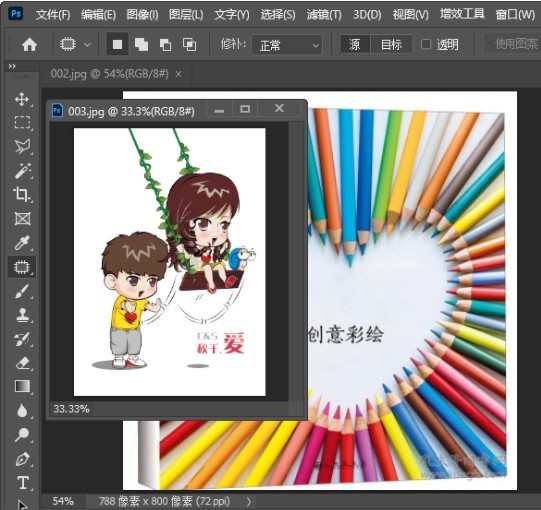Pick the Eyedropper tool
The image size is (541, 510).
pos(22,243)
